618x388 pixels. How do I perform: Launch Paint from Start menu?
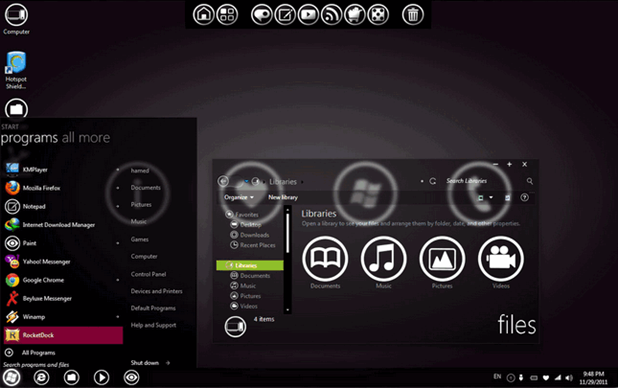click(x=63, y=243)
